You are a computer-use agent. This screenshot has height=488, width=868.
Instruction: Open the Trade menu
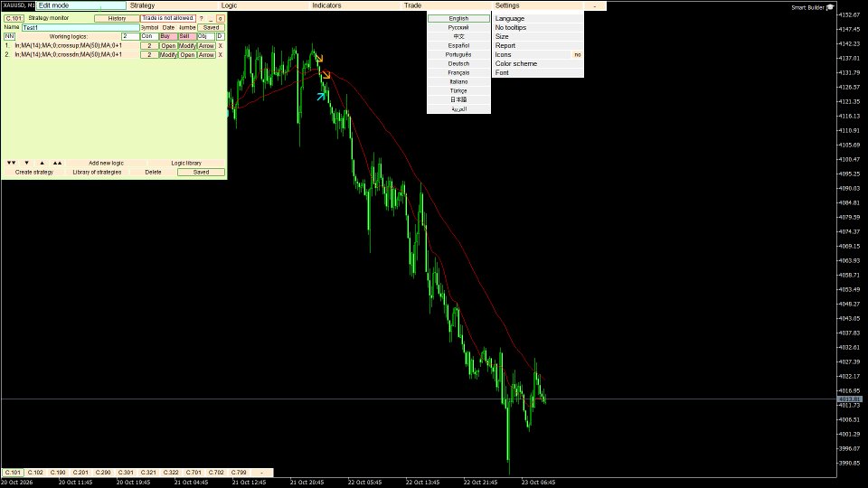click(x=448, y=5)
